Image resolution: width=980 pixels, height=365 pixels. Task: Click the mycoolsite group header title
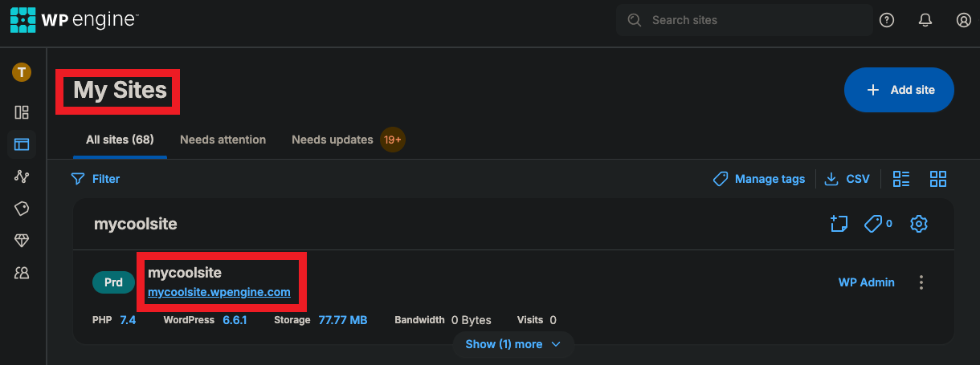tap(136, 225)
